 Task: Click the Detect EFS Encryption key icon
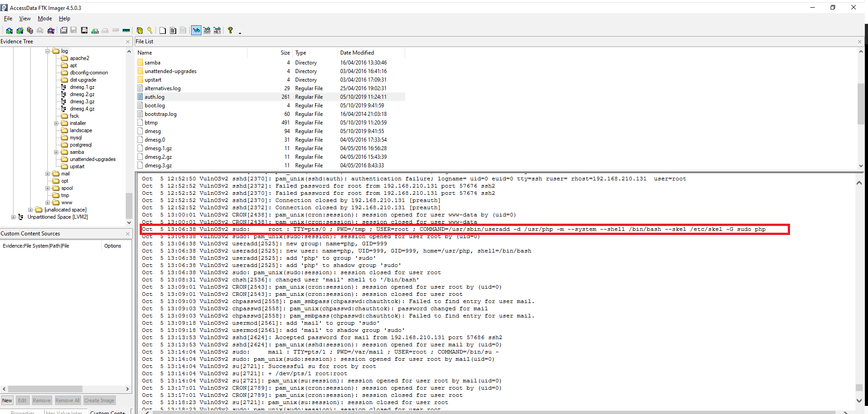pos(150,31)
